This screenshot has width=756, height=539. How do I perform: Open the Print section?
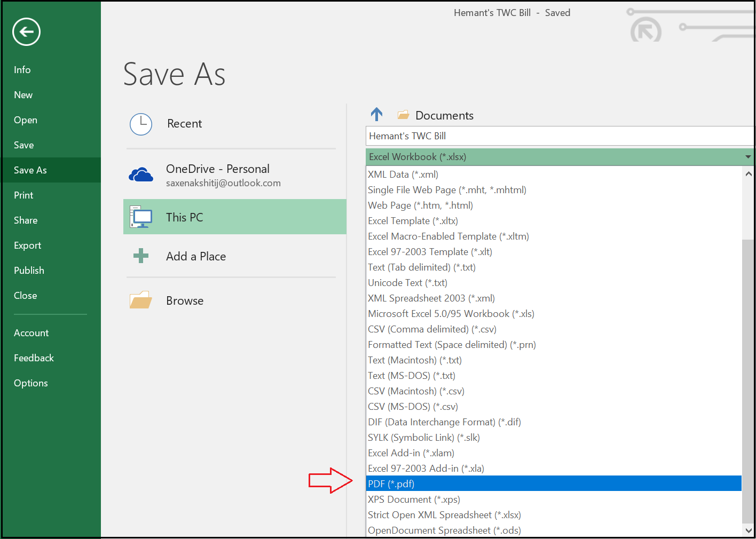click(23, 195)
